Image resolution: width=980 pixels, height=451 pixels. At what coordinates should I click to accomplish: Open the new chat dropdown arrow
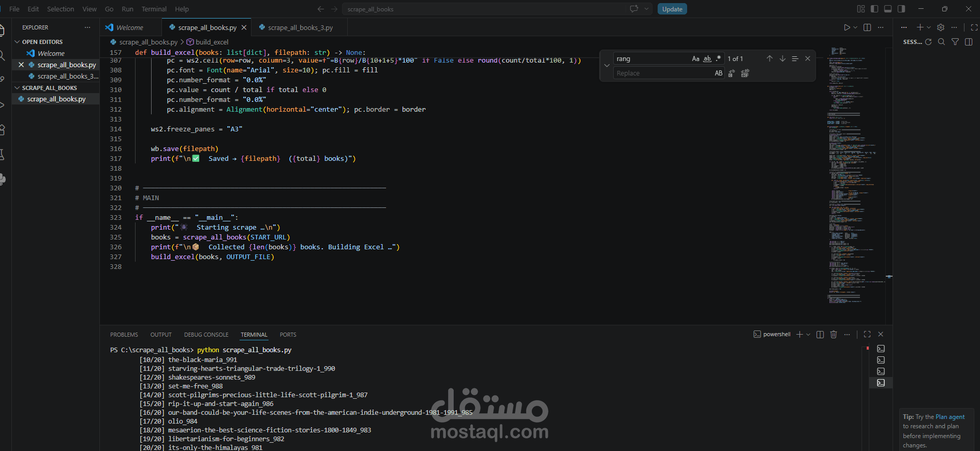tap(929, 27)
